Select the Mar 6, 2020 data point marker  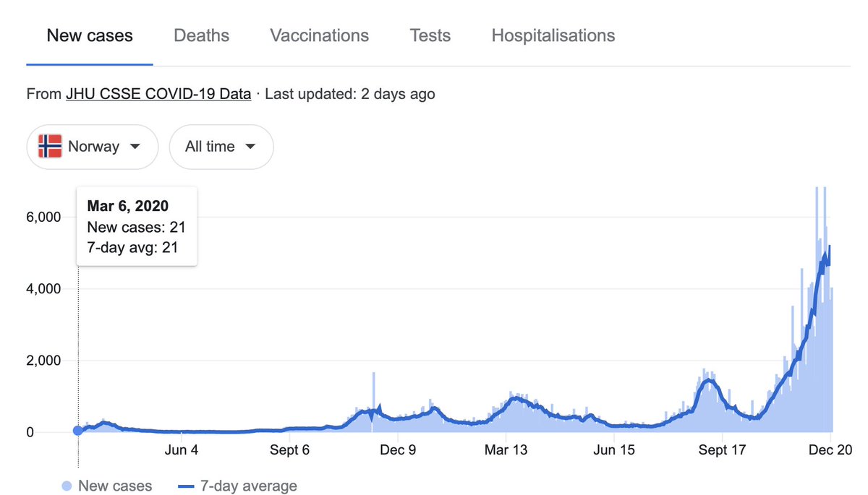point(77,431)
